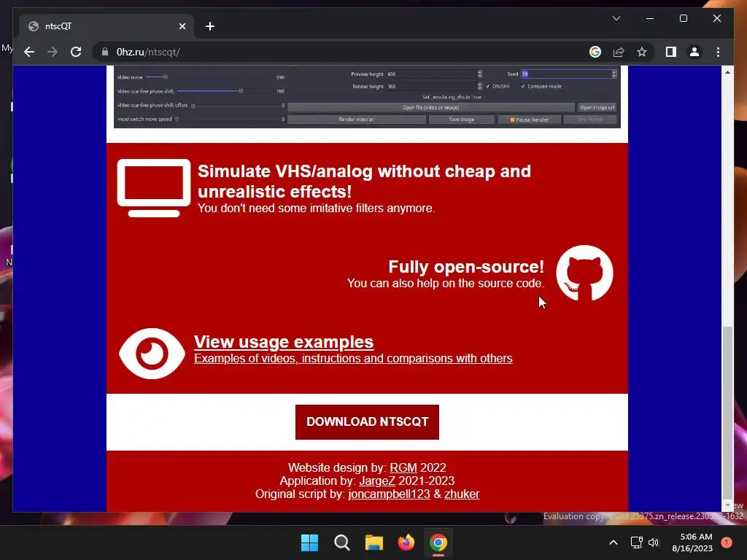Click the Save image button
Viewport: 747px width, 560px height.
[x=462, y=120]
